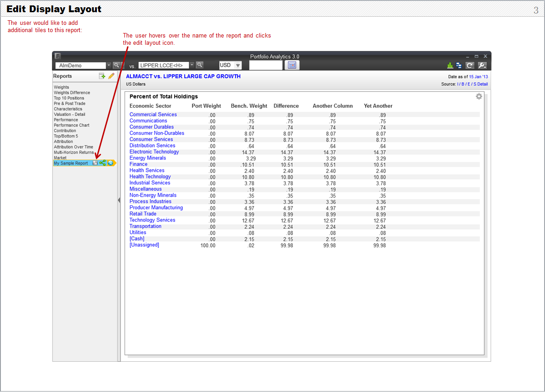The height and width of the screenshot is (392, 545).
Task: Open the Communications sector link
Action: (148, 121)
